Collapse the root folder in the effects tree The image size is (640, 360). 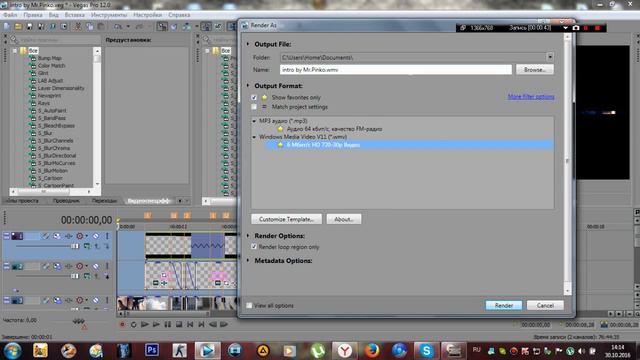pyautogui.click(x=15, y=51)
